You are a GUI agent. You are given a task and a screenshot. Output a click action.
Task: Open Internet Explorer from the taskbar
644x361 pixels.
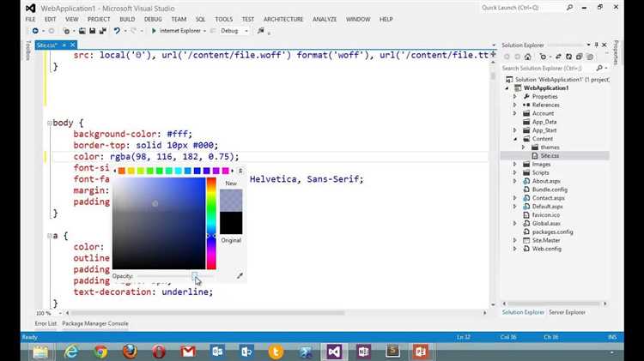point(71,352)
